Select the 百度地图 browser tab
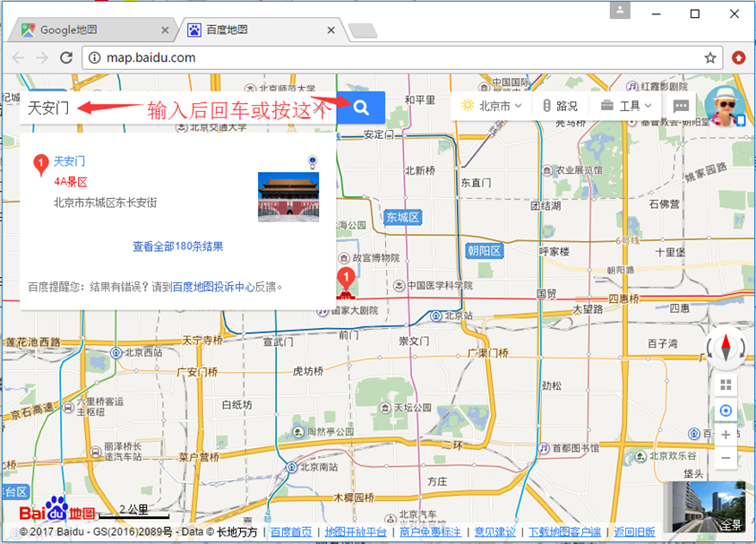This screenshot has width=756, height=544. tap(261, 30)
